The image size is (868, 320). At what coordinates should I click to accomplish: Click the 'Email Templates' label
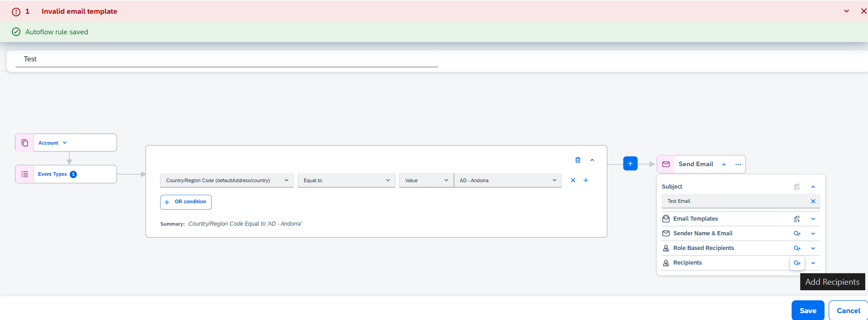pyautogui.click(x=696, y=219)
